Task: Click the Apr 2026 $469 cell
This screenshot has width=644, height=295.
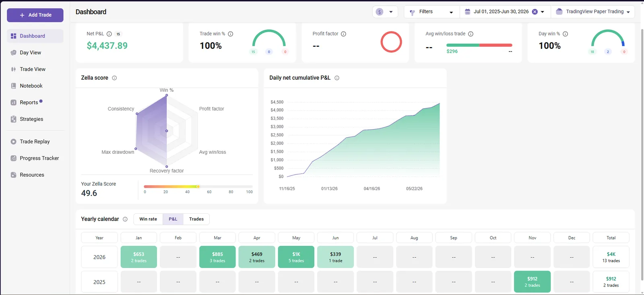Action: point(257,257)
